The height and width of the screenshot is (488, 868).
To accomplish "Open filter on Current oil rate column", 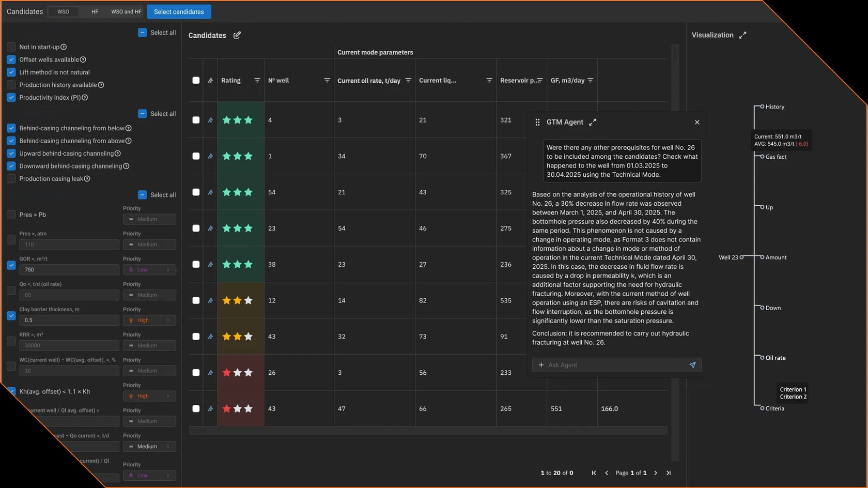I will coord(408,80).
